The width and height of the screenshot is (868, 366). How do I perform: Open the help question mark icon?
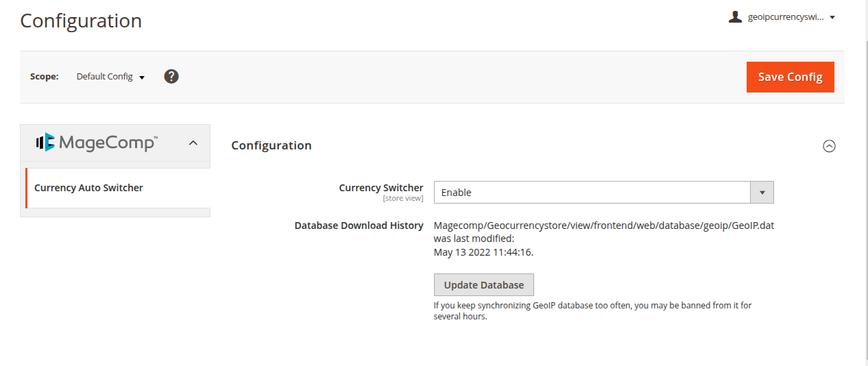[x=171, y=76]
